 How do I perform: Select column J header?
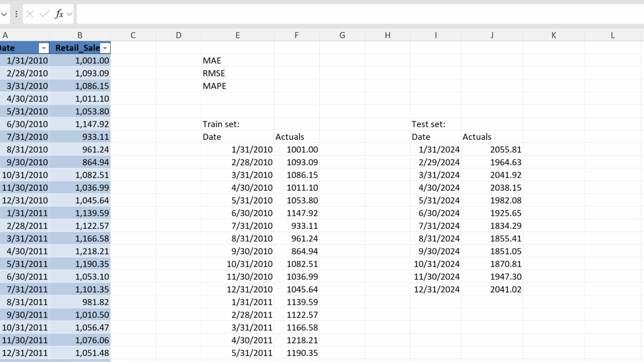[x=492, y=35]
